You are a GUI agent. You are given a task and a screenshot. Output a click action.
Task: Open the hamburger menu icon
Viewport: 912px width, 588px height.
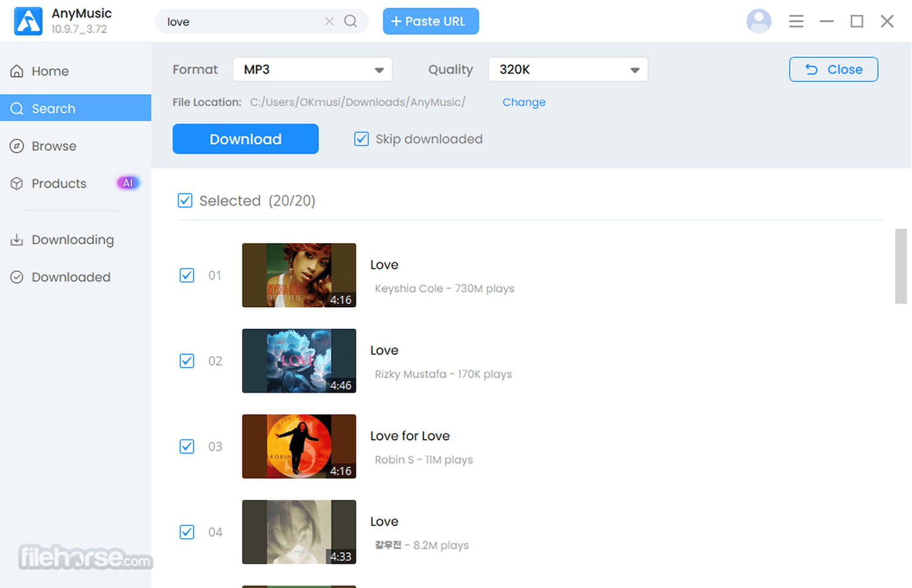coord(796,21)
